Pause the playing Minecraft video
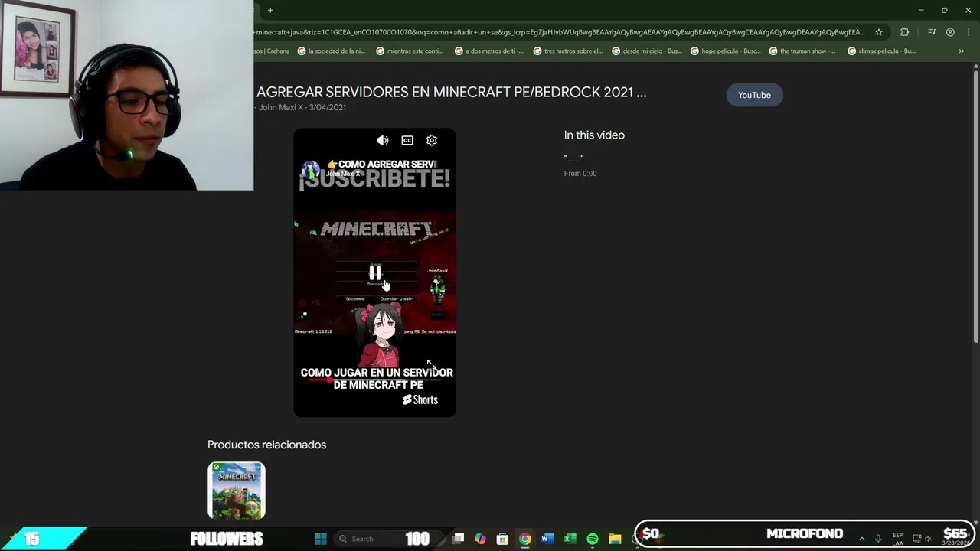This screenshot has width=980, height=551. click(375, 272)
